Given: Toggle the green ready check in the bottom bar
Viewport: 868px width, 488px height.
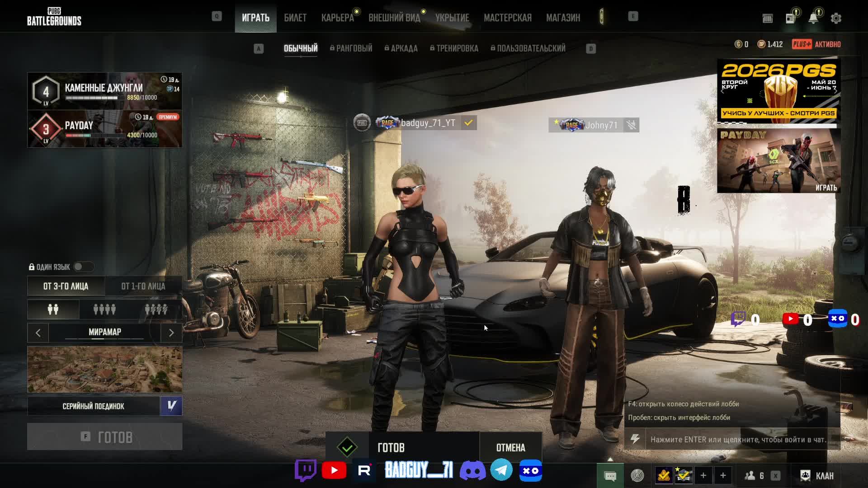Looking at the screenshot, I should pyautogui.click(x=347, y=447).
